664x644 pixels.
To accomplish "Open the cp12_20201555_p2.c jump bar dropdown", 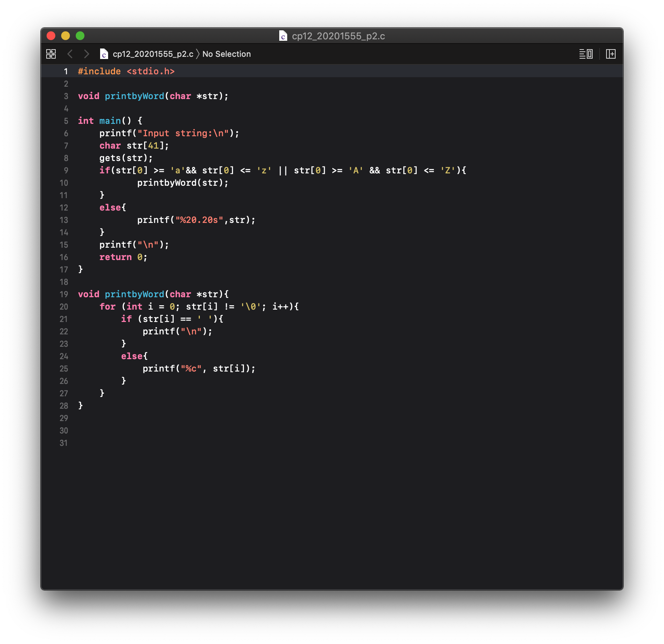I will click(153, 54).
